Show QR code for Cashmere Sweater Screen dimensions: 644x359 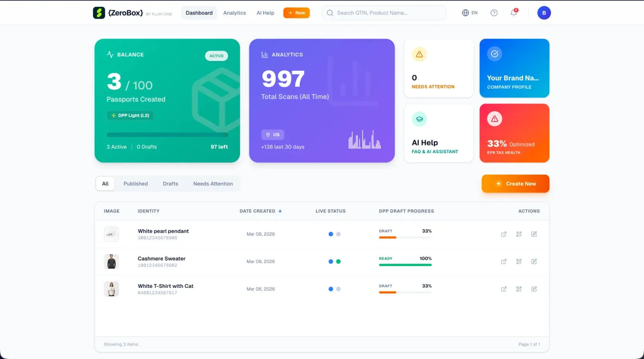click(519, 261)
